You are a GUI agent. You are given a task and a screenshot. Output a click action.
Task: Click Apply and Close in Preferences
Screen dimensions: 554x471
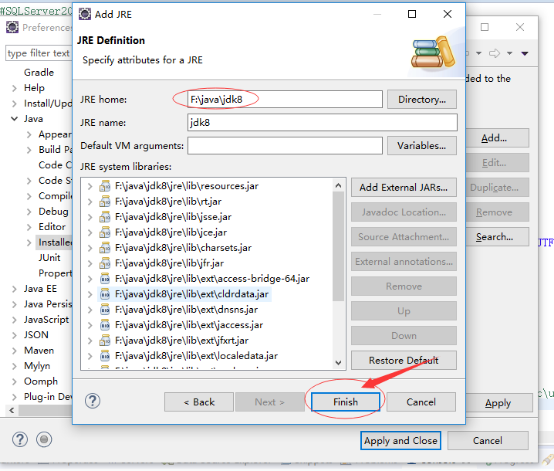[401, 441]
